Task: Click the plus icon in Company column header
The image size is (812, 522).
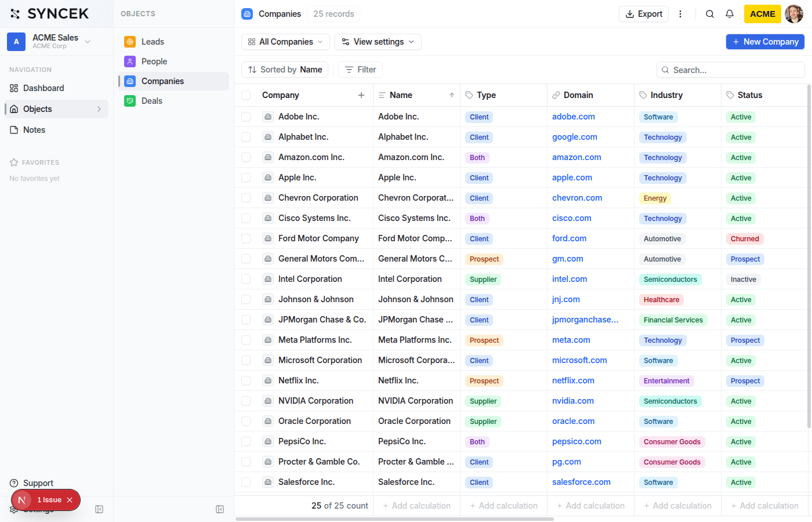Action: coord(361,95)
